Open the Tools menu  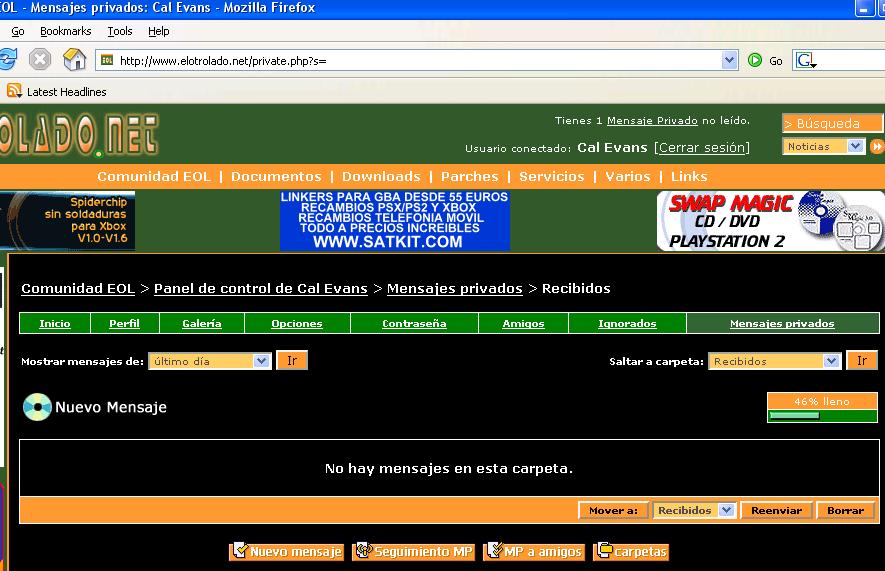point(120,31)
